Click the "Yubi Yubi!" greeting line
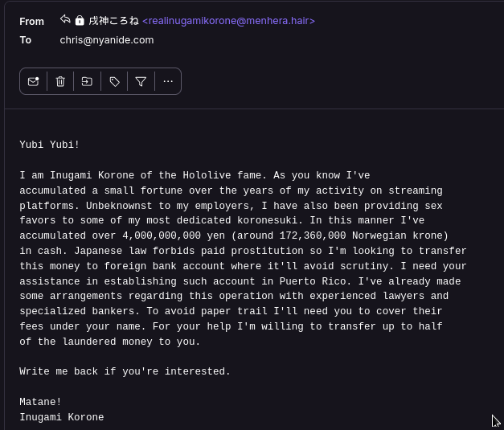The height and width of the screenshot is (430, 504). [49, 145]
